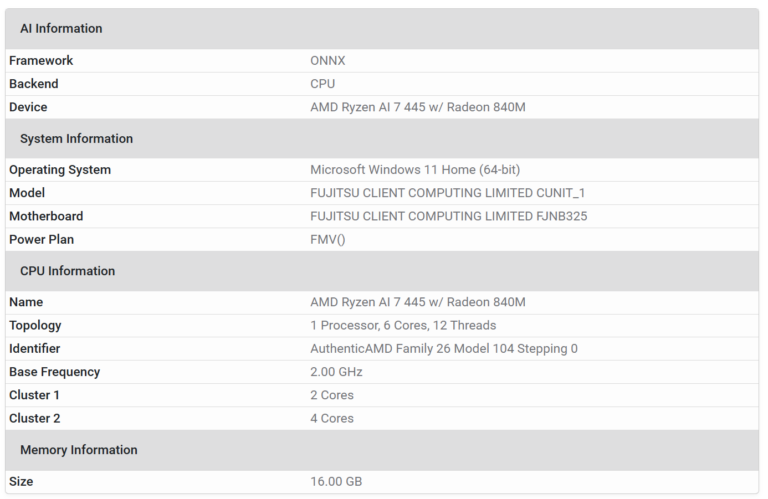This screenshot has width=768, height=499.
Task: Select the AuthenticAMD Family 26 identifier value
Action: point(444,349)
